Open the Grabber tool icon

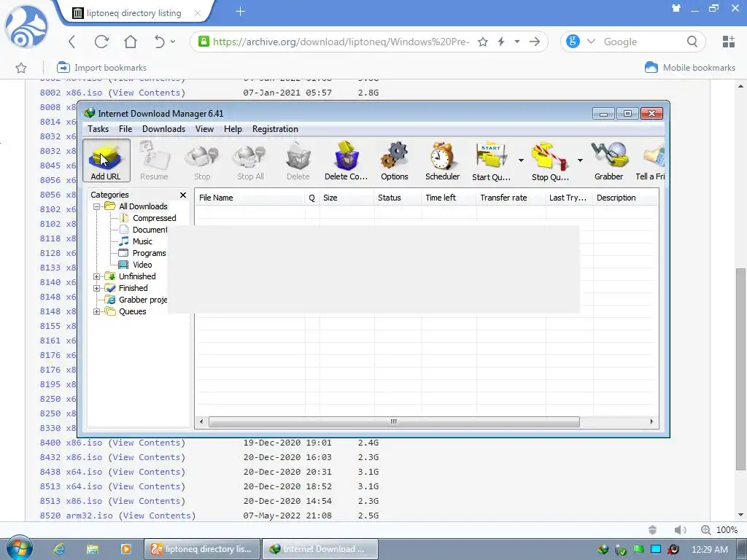tap(609, 160)
